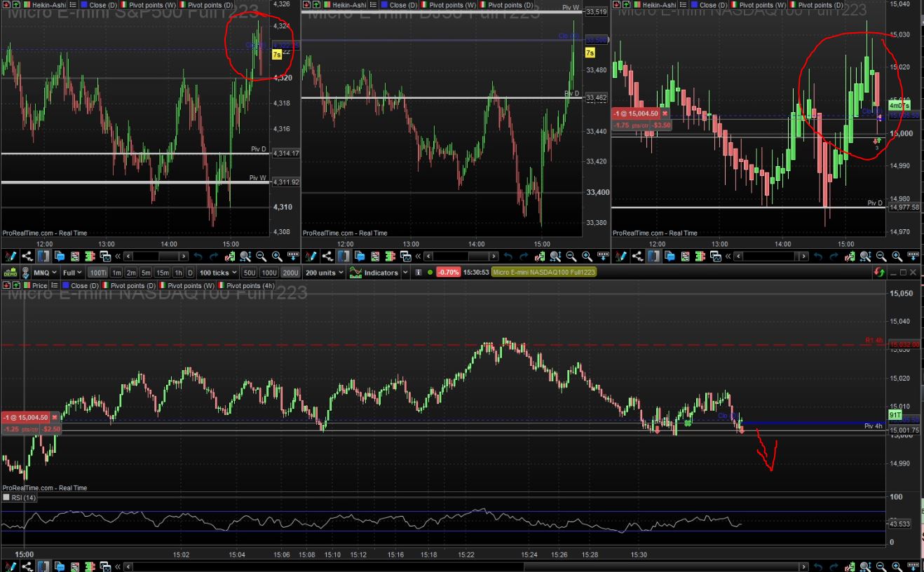Image resolution: width=924 pixels, height=572 pixels.
Task: Switch to the 15m timeframe
Action: (x=163, y=273)
